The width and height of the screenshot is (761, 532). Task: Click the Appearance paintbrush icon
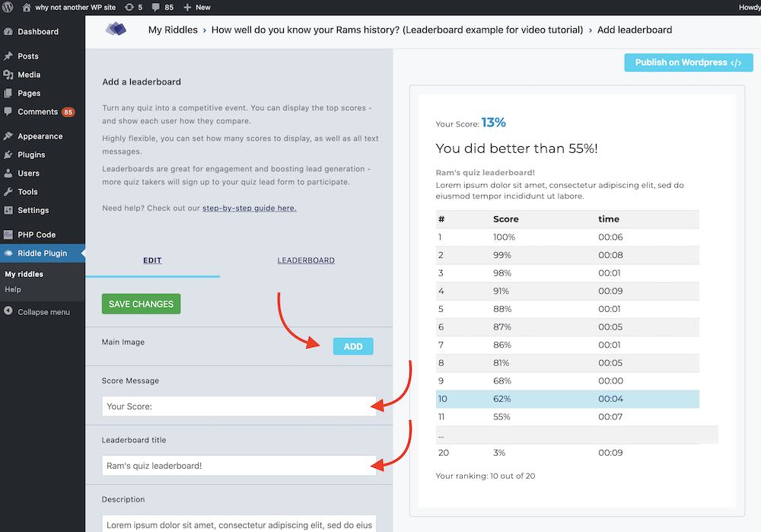pos(8,136)
